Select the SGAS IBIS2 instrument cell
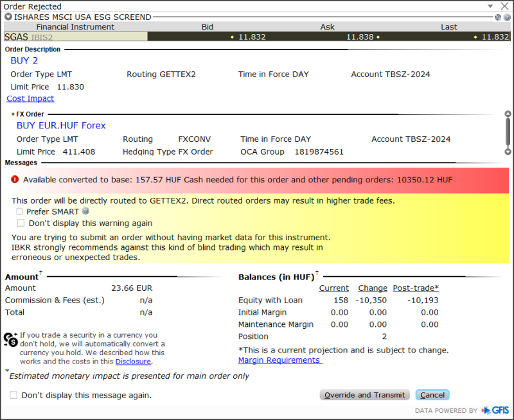Viewport: 514px width, 420px height. click(x=76, y=37)
